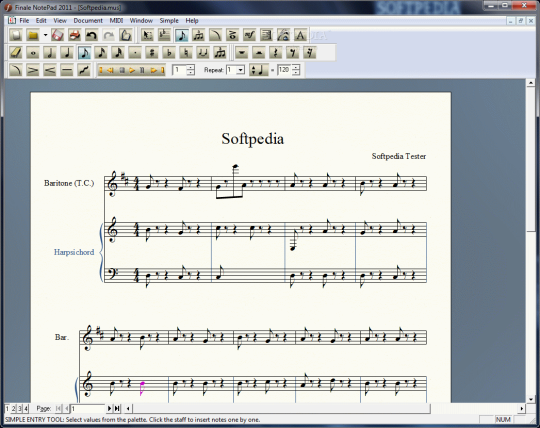Screen dimensions: 540x428
Task: Expand the Open folder dropdown arrow
Action: (45, 35)
